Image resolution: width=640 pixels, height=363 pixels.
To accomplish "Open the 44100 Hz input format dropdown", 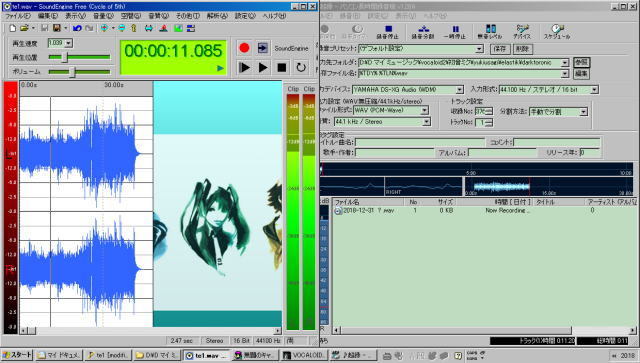I will click(x=595, y=89).
